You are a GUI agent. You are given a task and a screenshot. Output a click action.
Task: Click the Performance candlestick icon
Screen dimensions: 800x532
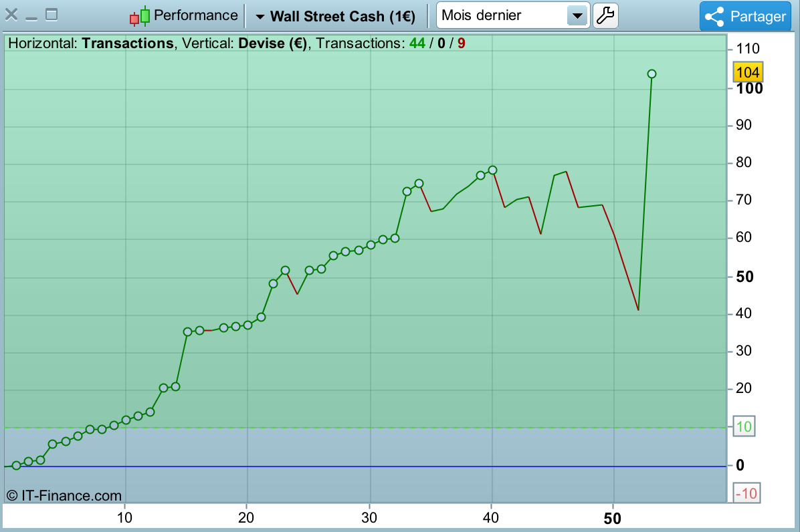click(139, 16)
